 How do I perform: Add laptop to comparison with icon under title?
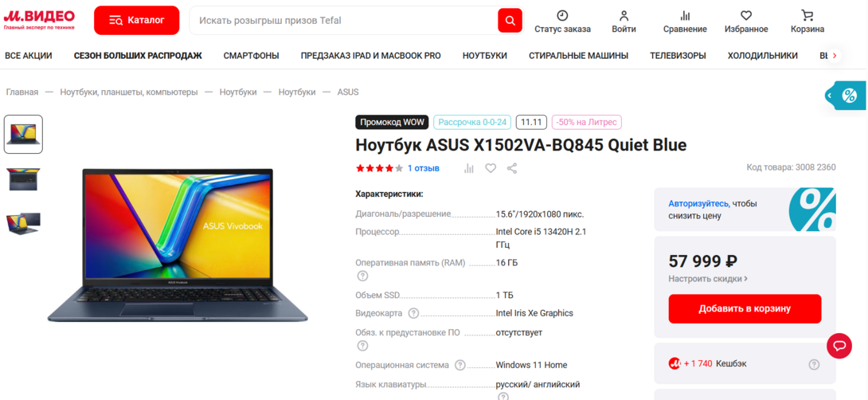tap(469, 168)
